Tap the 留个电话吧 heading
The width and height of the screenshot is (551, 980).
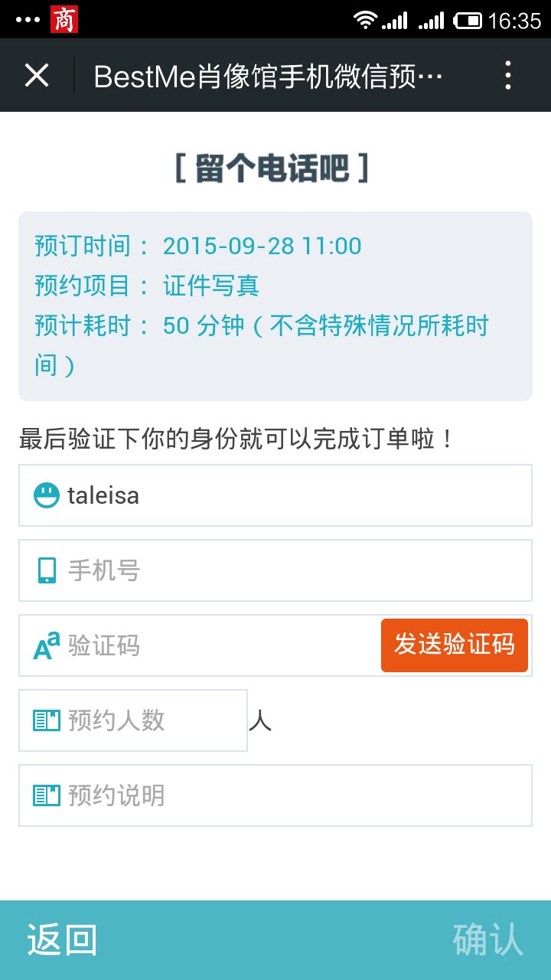[x=272, y=168]
